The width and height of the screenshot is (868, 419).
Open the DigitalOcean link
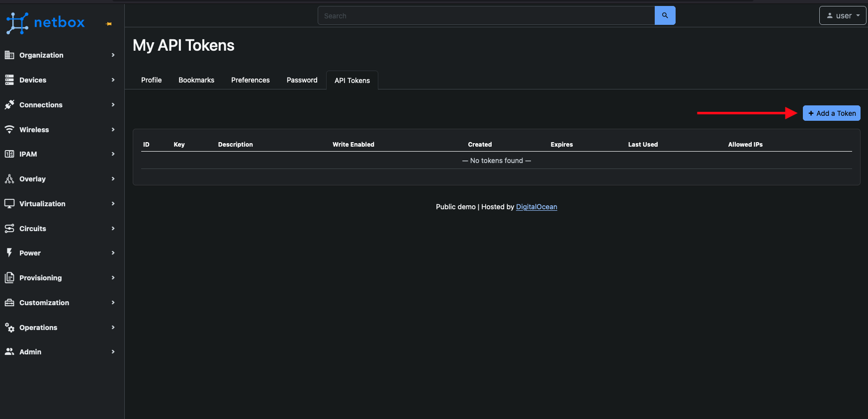536,207
